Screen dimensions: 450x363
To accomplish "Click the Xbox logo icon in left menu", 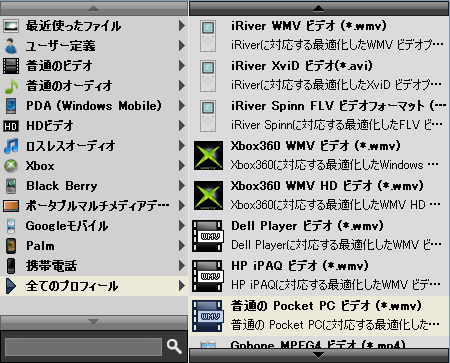I will click(11, 166).
